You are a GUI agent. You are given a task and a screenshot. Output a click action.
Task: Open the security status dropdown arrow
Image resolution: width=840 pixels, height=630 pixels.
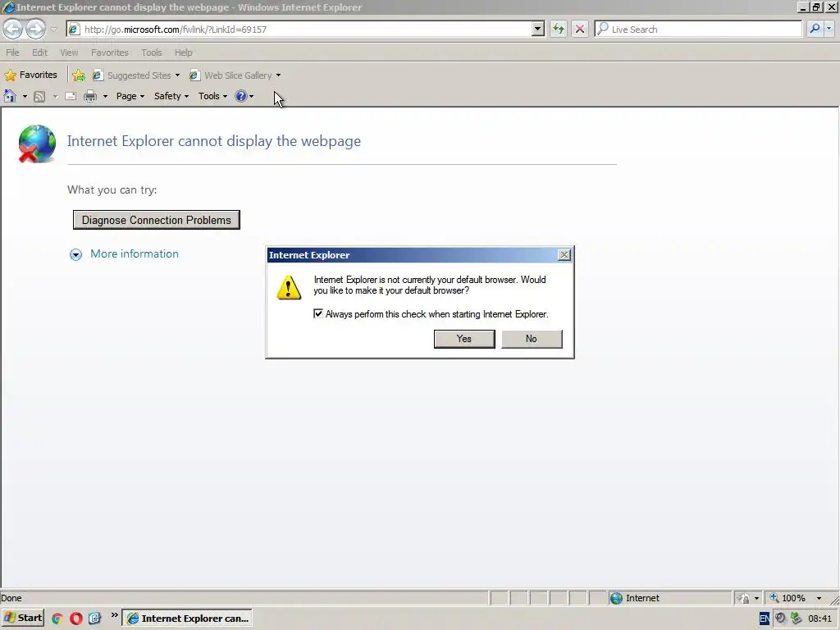756,598
